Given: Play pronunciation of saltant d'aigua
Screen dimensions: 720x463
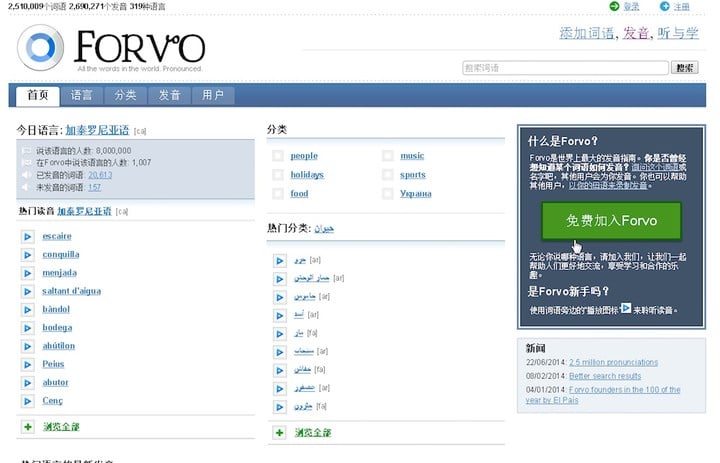Looking at the screenshot, I should click(x=28, y=292).
